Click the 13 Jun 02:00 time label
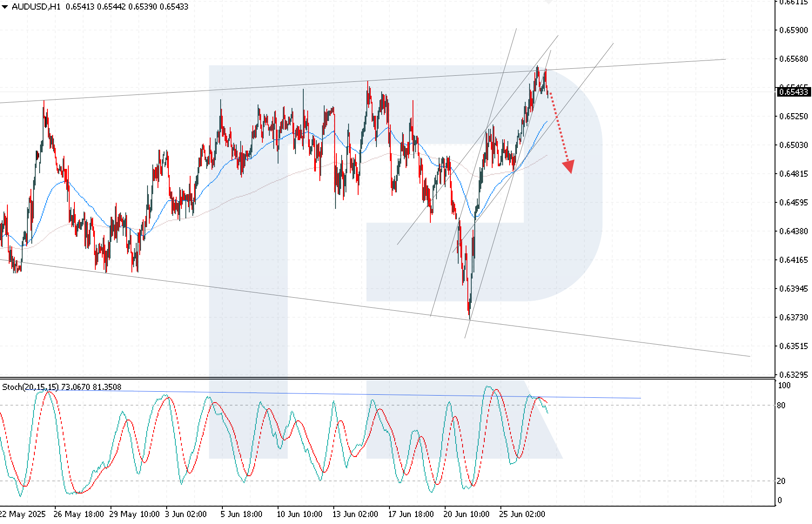This screenshot has height=524, width=812. [356, 514]
